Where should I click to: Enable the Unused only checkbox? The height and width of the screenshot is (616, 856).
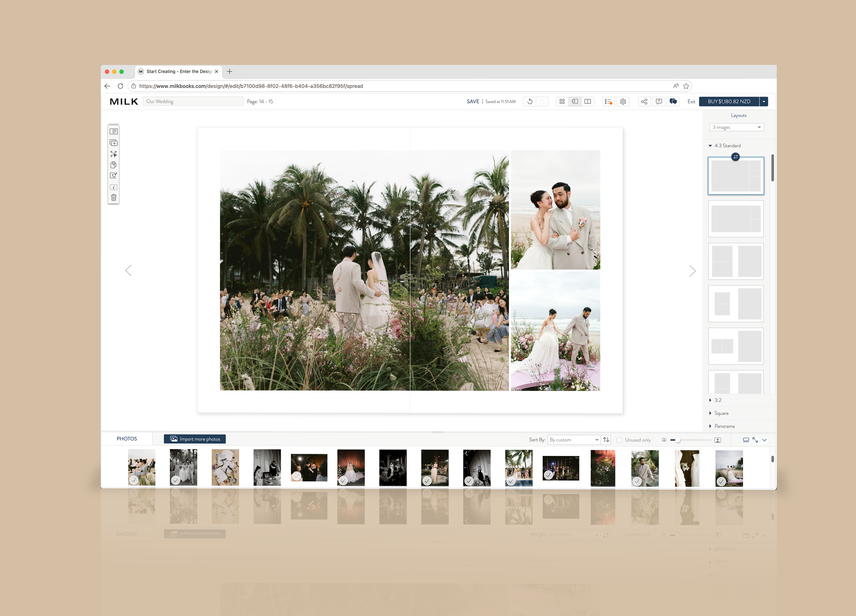point(619,440)
